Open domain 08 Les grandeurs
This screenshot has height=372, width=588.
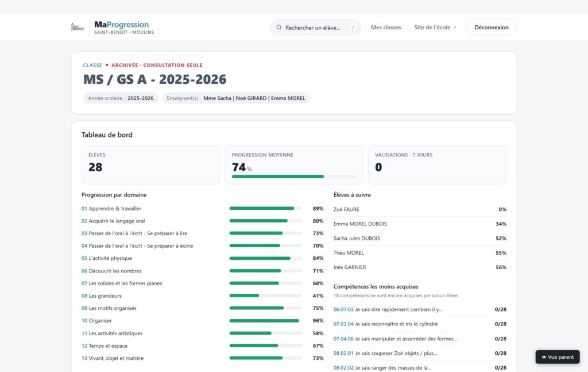(102, 296)
